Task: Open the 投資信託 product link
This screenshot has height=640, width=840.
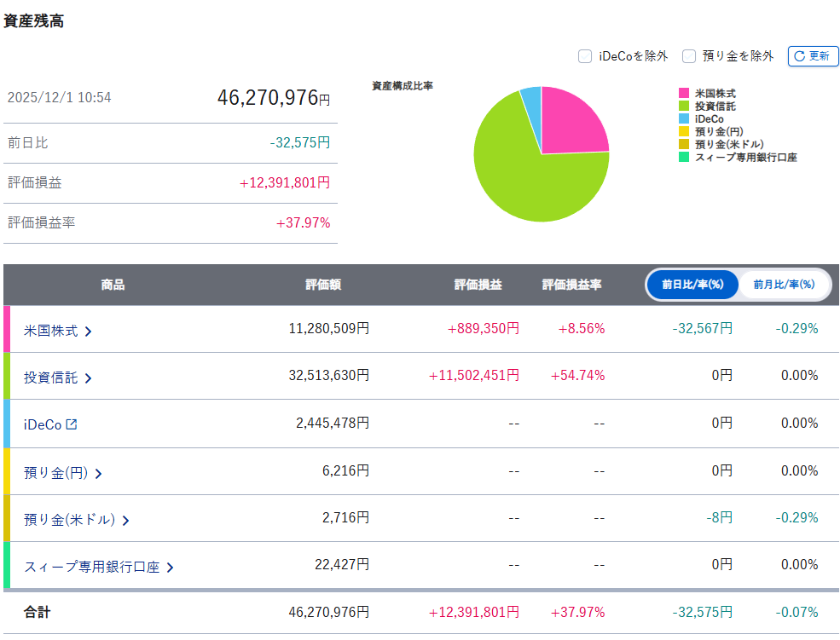Action: click(50, 378)
